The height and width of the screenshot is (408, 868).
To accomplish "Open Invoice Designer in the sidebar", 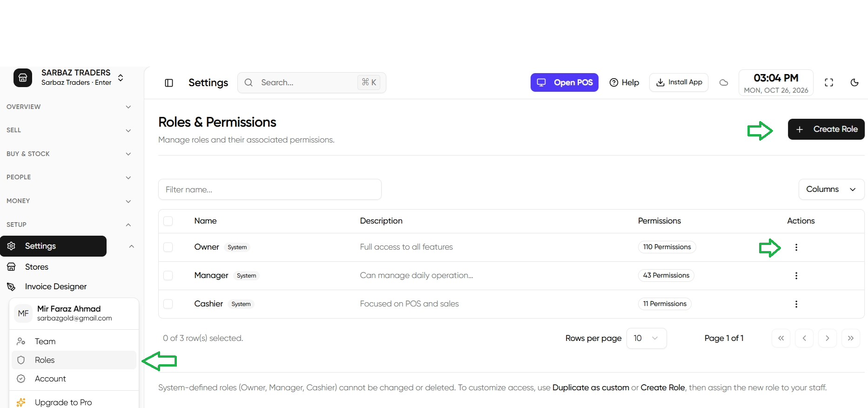I will 56,286.
